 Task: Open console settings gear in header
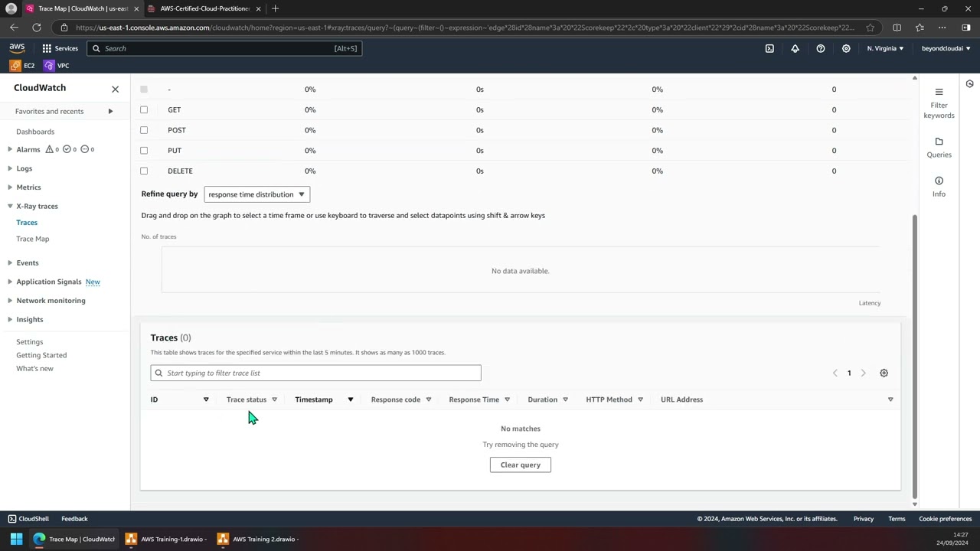tap(846, 48)
